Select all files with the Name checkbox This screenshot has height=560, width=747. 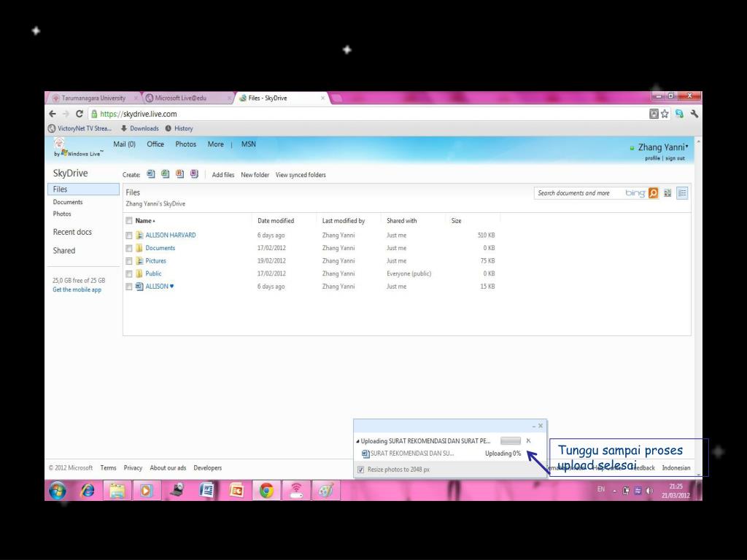point(128,220)
